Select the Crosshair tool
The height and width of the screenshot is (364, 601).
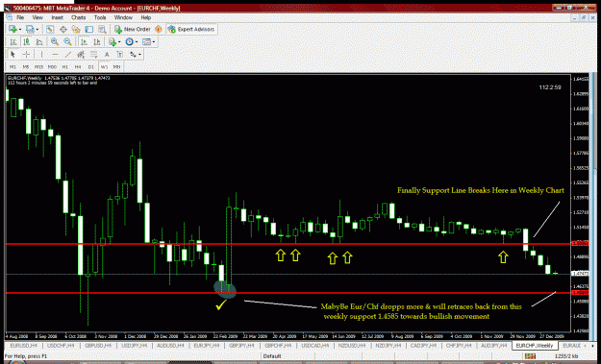(26, 55)
